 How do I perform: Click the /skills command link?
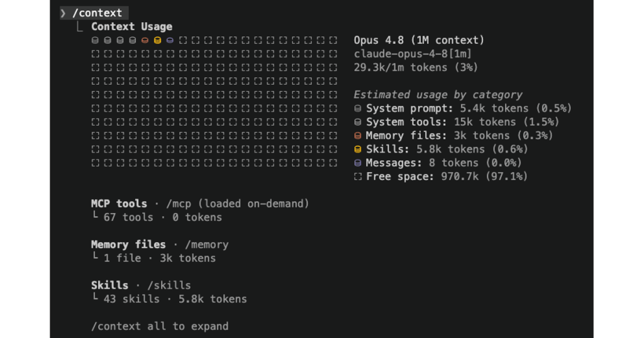[169, 285]
